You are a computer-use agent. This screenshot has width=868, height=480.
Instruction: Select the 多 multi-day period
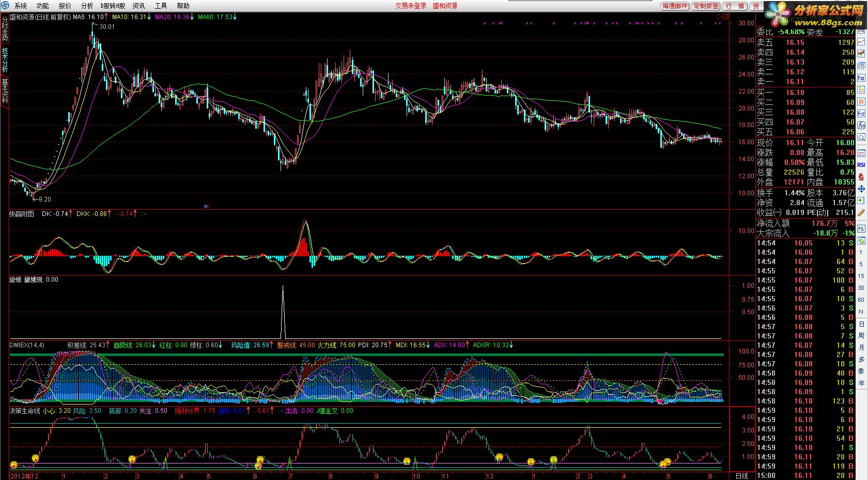pos(861,360)
